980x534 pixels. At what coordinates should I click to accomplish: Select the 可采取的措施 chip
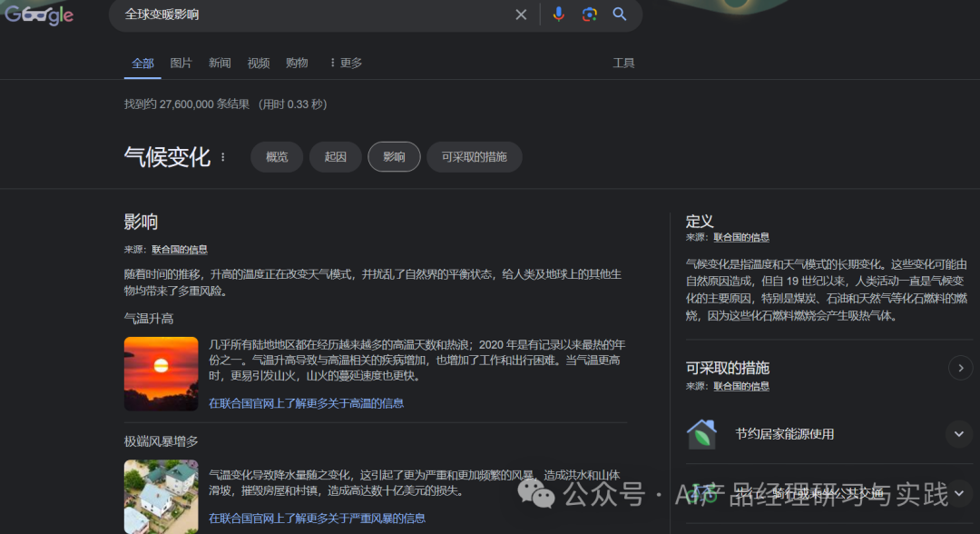click(x=475, y=157)
